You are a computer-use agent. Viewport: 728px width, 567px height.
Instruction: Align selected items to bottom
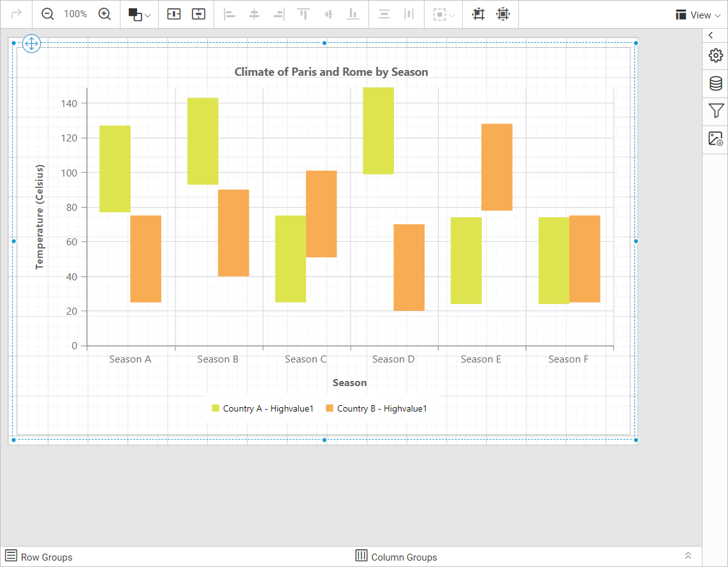353,15
